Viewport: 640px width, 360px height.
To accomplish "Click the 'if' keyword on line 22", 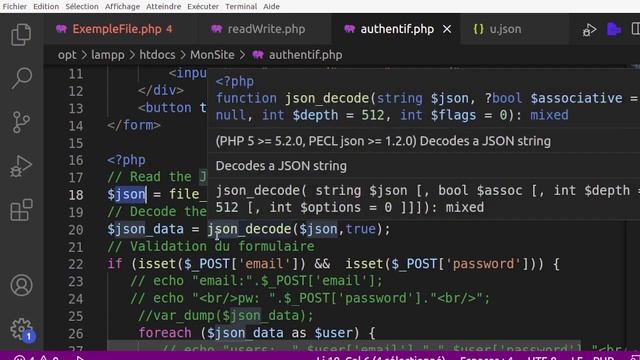I will pyautogui.click(x=115, y=264).
